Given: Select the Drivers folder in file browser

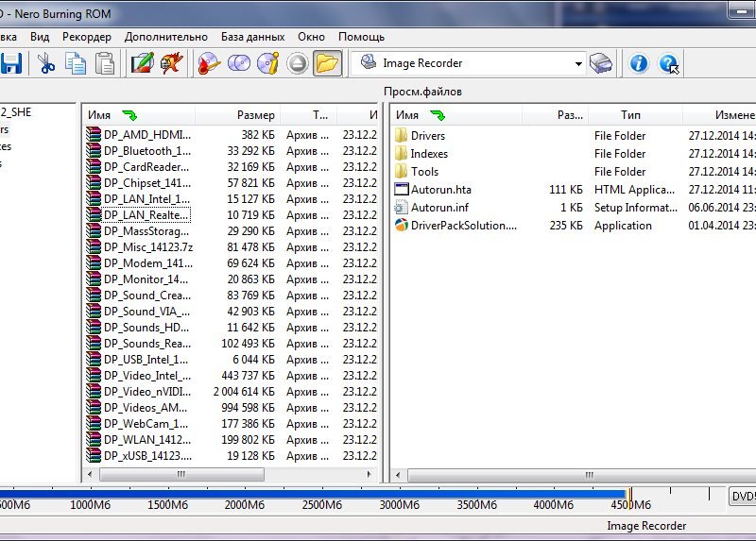Looking at the screenshot, I should tap(428, 136).
